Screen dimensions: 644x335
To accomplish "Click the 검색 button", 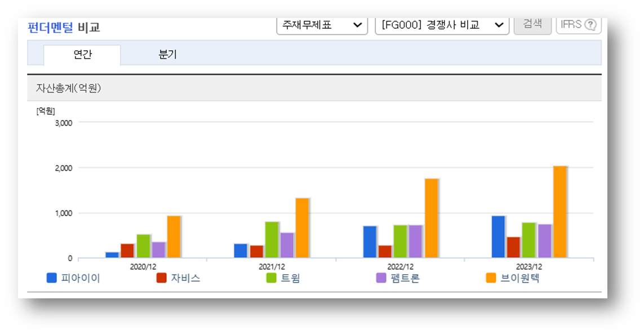I will [532, 25].
